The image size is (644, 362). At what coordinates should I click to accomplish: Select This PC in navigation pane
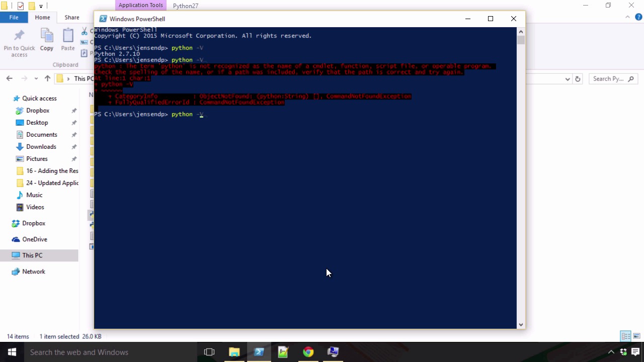pos(32,255)
